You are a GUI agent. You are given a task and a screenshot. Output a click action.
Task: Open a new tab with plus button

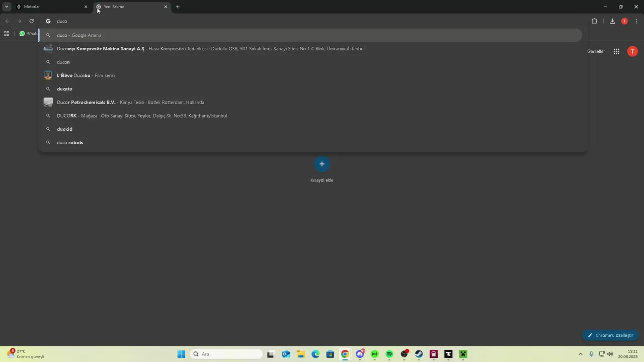coord(178,7)
